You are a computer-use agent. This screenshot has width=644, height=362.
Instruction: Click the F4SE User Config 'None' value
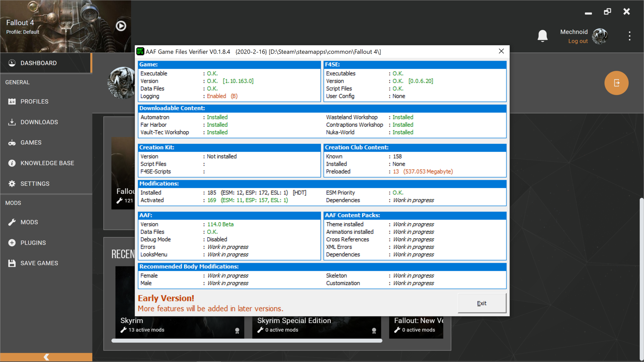point(399,96)
